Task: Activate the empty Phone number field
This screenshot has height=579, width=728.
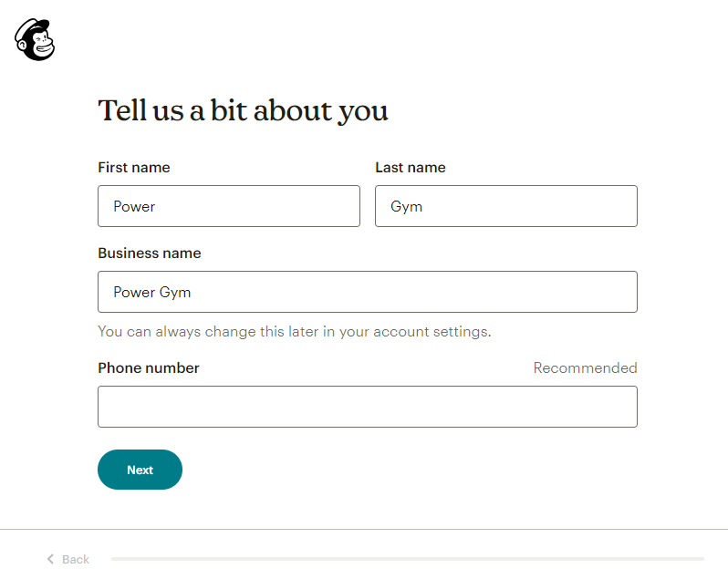Action: point(368,407)
